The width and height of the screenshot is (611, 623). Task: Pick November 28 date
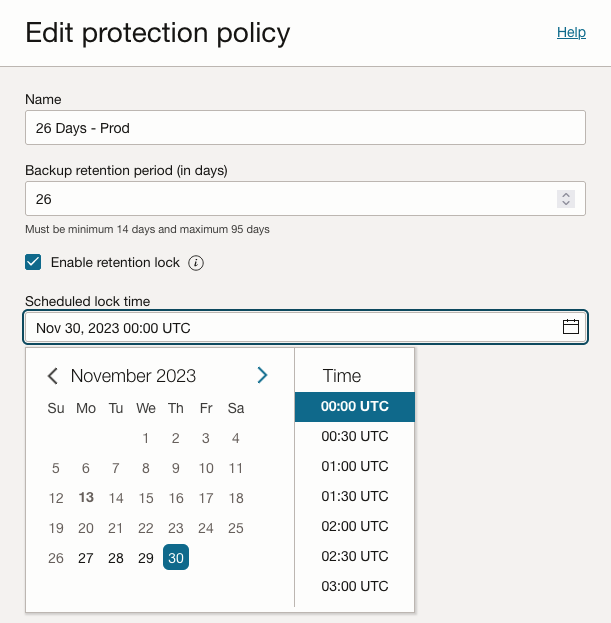[x=116, y=558]
